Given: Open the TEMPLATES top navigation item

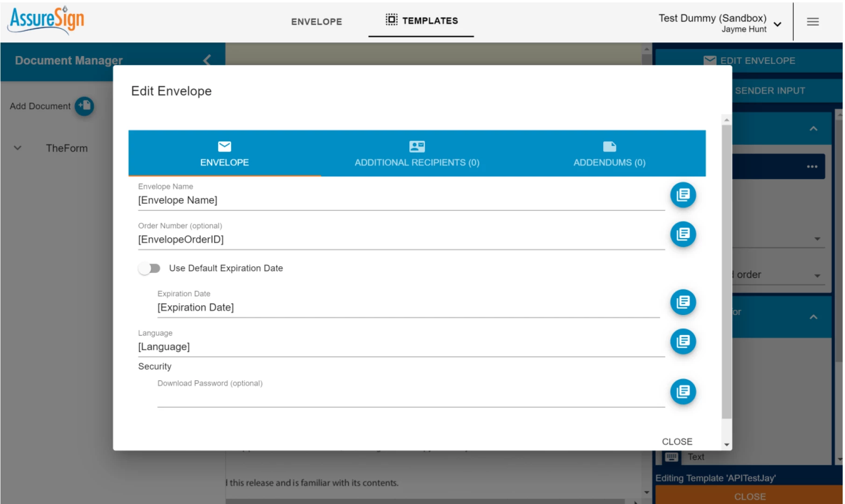Looking at the screenshot, I should (x=421, y=21).
